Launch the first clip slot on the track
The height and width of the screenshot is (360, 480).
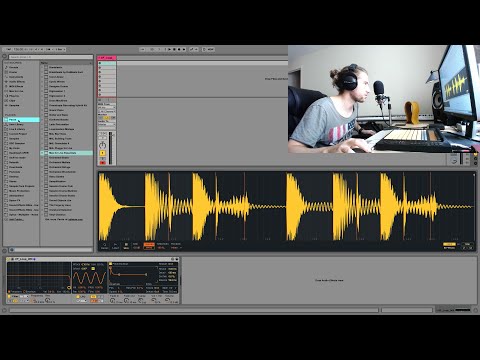point(100,63)
